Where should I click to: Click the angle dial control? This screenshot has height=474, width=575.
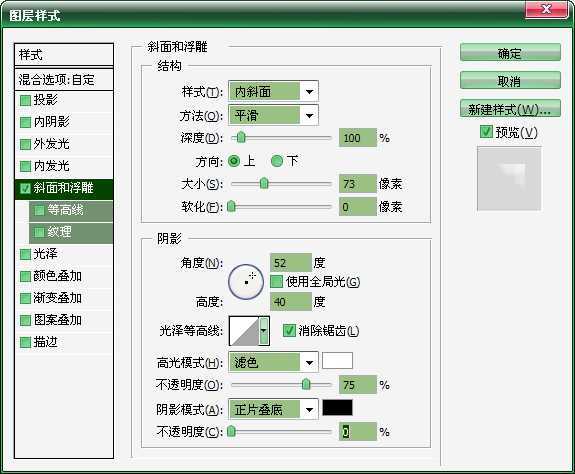246,282
